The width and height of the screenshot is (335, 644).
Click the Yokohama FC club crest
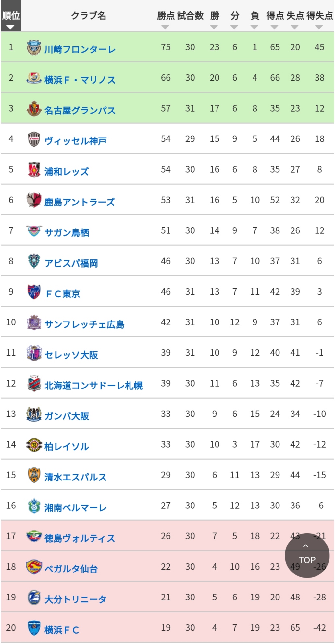pos(34,628)
